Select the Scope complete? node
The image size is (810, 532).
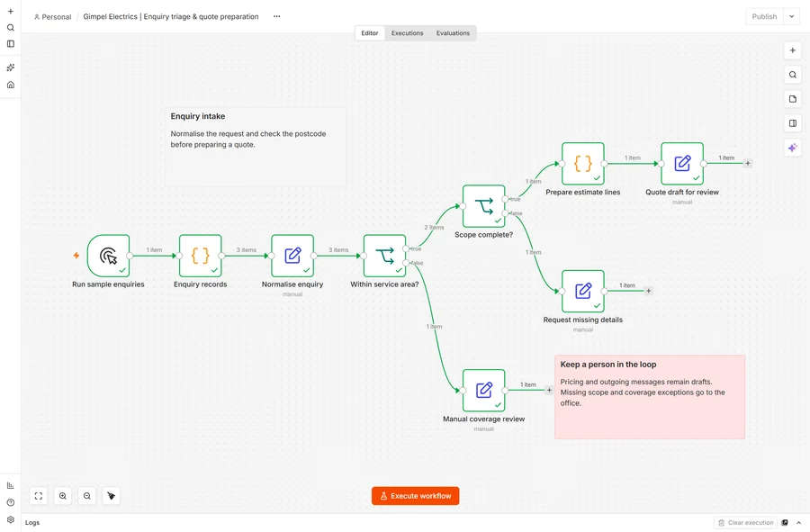click(x=484, y=206)
